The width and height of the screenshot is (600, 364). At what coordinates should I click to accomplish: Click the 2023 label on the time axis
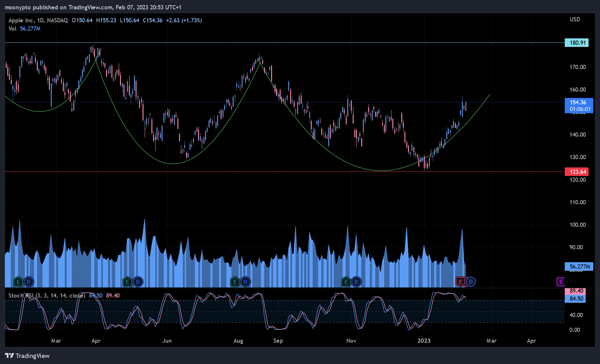click(424, 341)
